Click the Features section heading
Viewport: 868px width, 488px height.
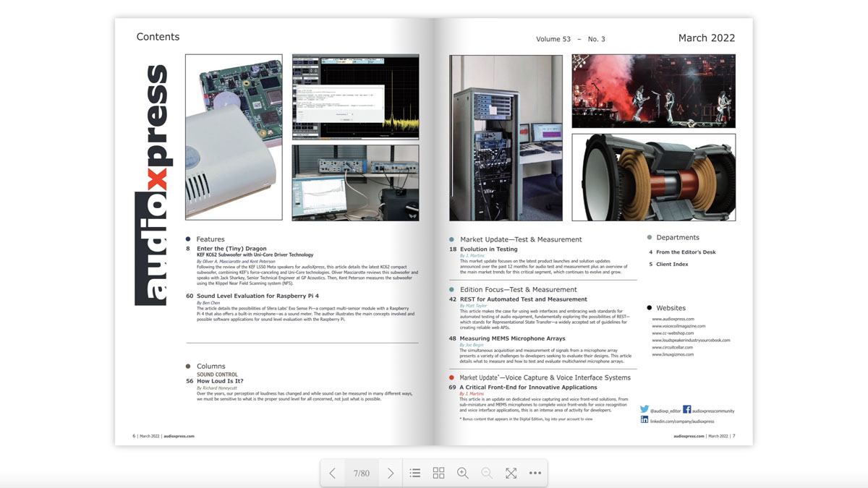[210, 239]
